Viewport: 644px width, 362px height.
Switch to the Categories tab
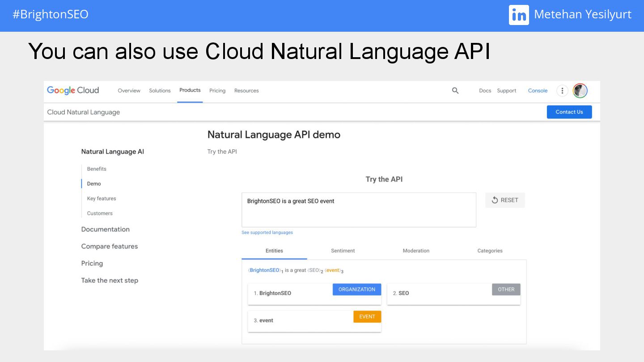[490, 251]
